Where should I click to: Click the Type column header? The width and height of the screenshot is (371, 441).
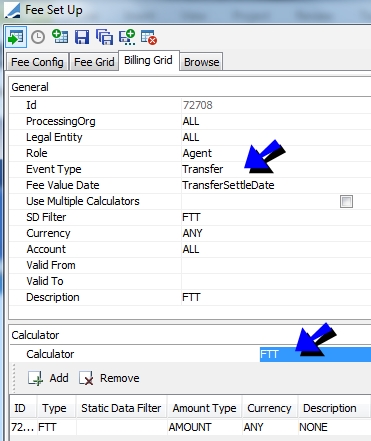click(x=57, y=408)
